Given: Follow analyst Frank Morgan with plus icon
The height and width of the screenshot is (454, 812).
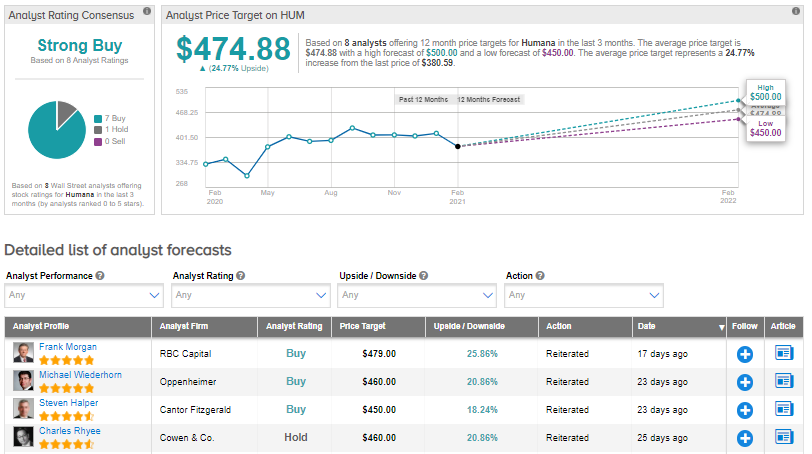Looking at the screenshot, I should click(744, 353).
